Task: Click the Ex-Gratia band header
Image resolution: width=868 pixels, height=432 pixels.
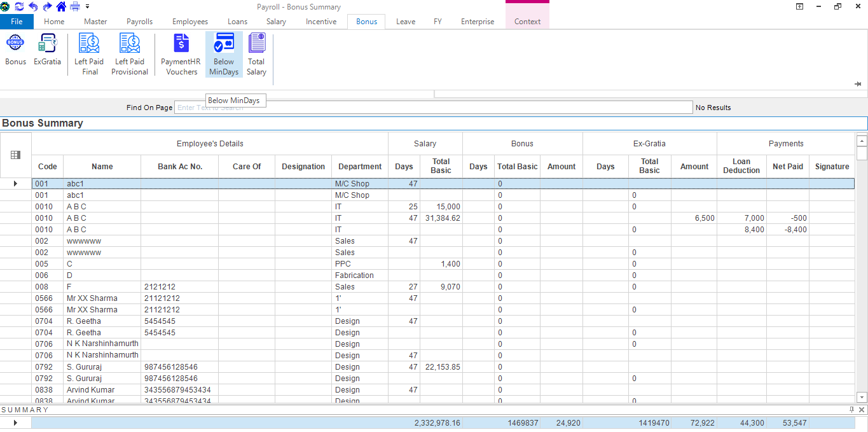Action: [x=650, y=144]
